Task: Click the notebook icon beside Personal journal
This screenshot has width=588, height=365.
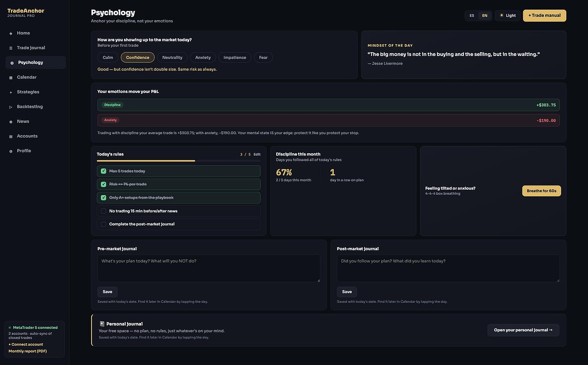Action: pos(102,324)
